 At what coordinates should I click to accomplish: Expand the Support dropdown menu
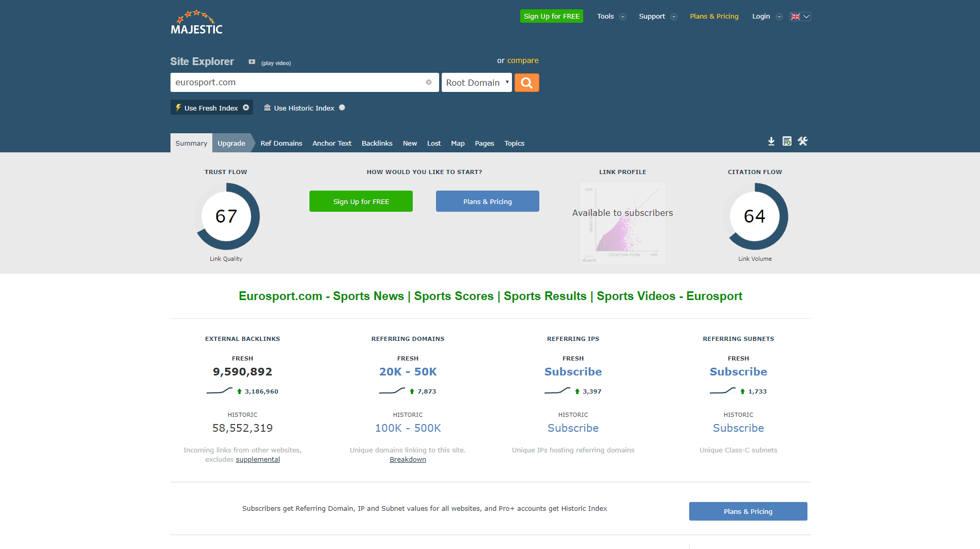(657, 17)
